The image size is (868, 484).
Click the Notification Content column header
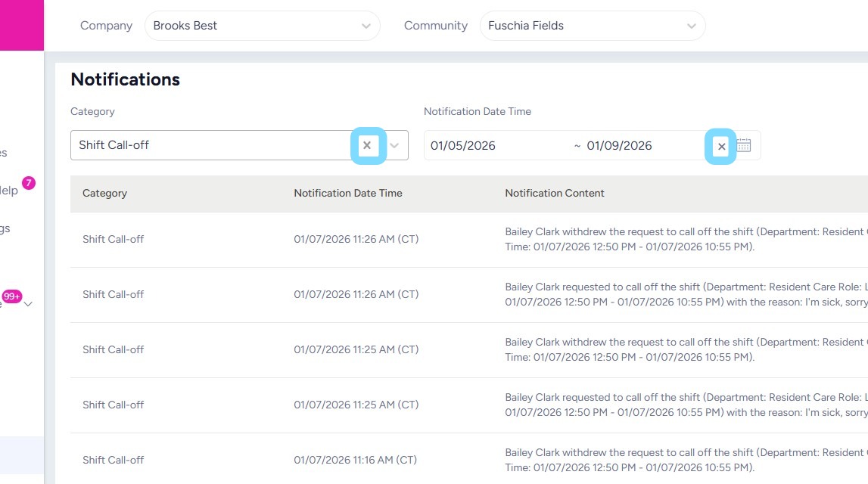click(x=554, y=194)
